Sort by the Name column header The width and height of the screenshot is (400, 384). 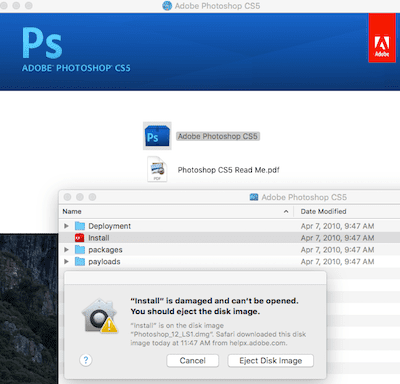click(72, 211)
